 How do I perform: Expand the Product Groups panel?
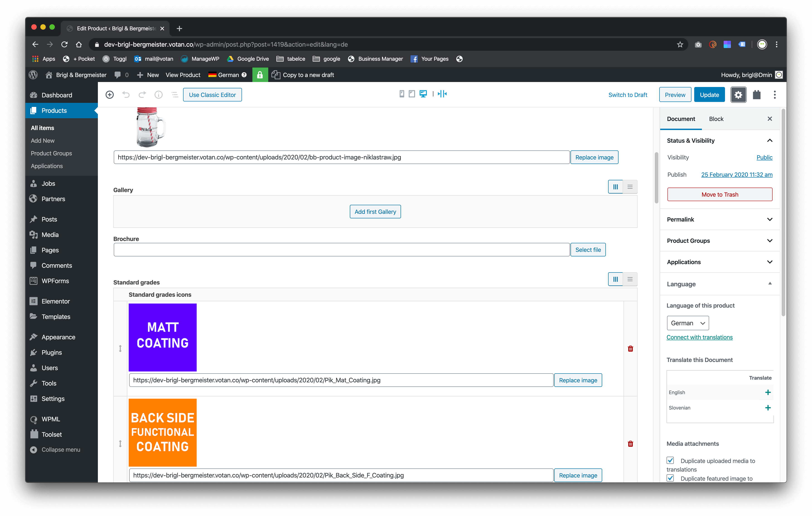[720, 241]
